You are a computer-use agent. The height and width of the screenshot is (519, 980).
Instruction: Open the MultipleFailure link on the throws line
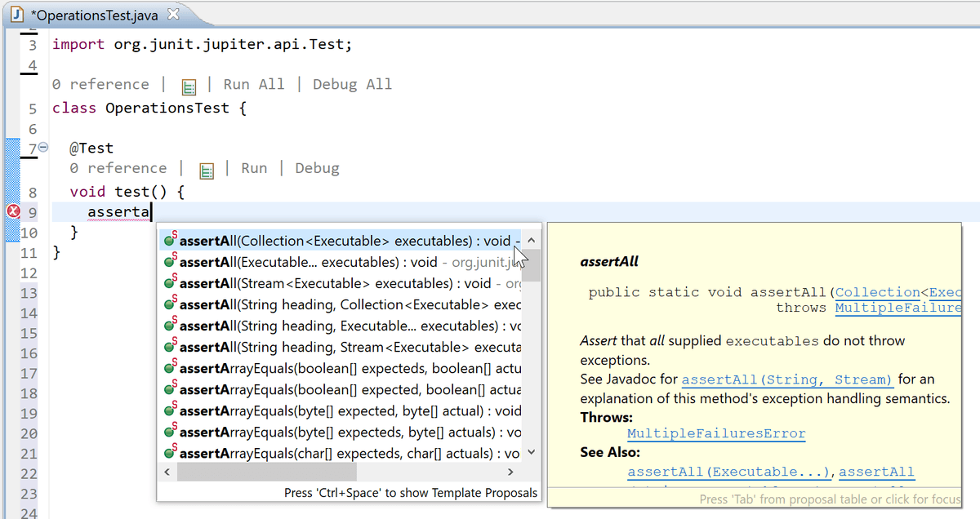(x=898, y=308)
